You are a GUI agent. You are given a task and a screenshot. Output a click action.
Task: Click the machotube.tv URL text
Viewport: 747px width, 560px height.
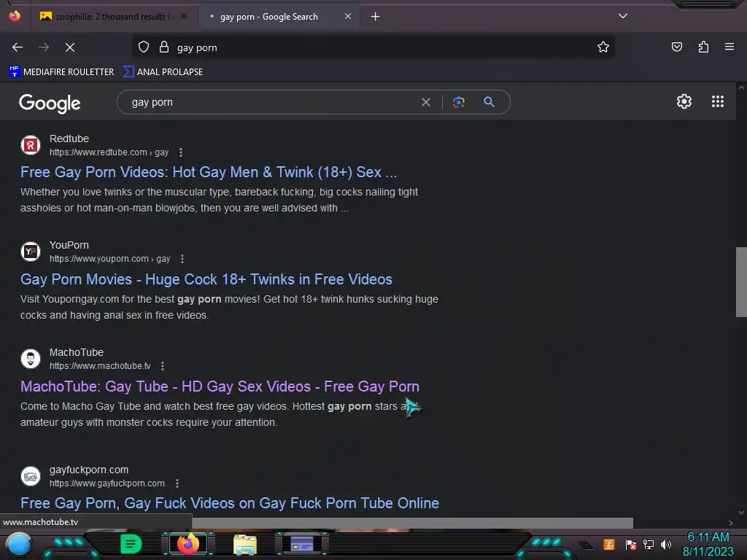tap(100, 366)
